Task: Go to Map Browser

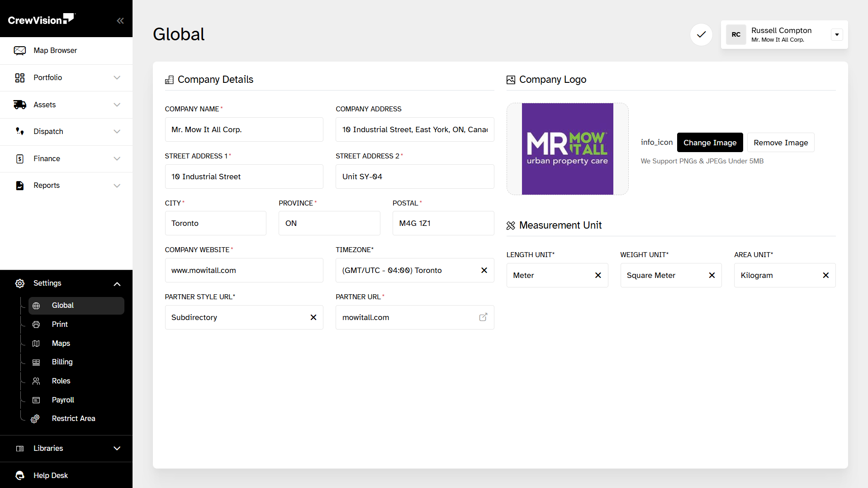Action: (x=66, y=51)
